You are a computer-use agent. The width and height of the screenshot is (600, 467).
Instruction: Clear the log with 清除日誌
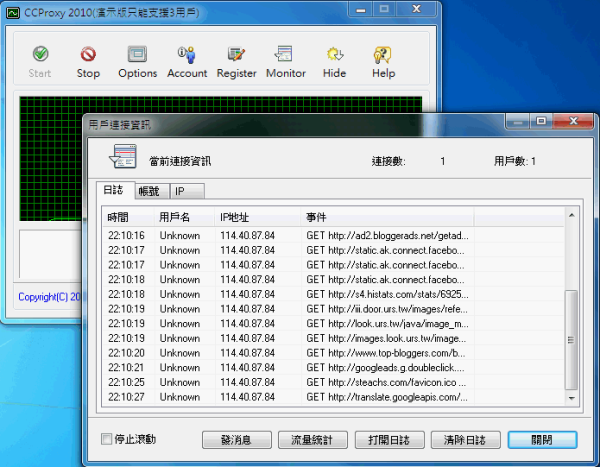465,440
